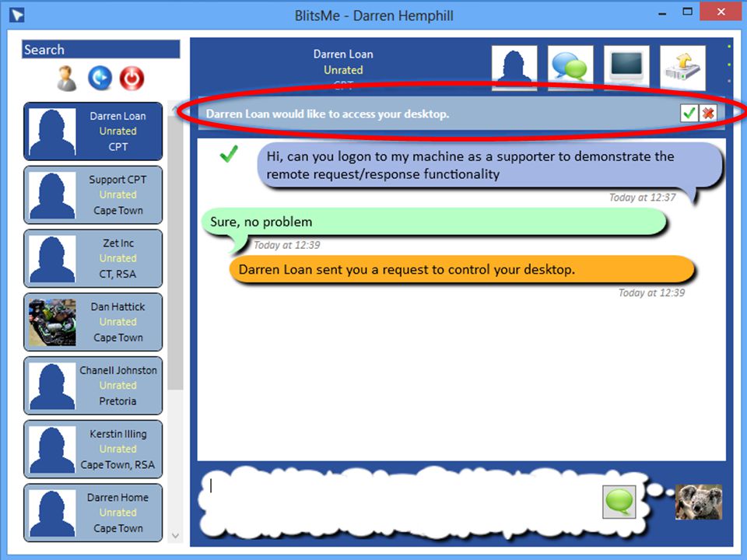
Task: Click Zet Inc's avatar silhouette
Action: click(x=52, y=259)
